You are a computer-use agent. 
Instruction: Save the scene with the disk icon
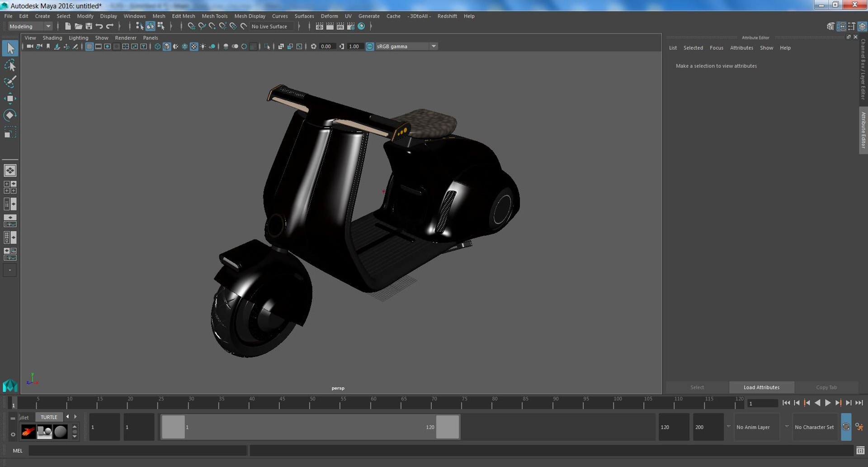(89, 26)
